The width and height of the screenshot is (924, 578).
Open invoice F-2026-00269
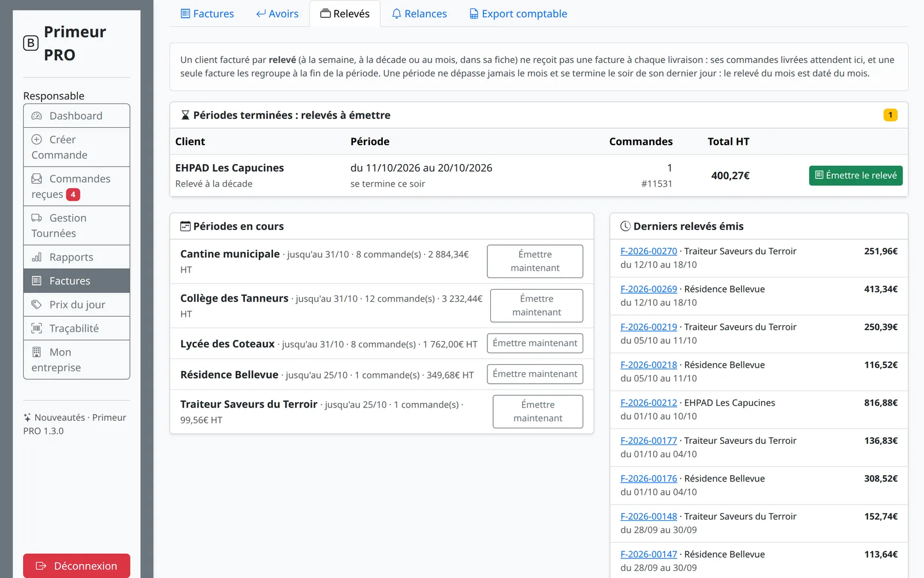click(649, 289)
